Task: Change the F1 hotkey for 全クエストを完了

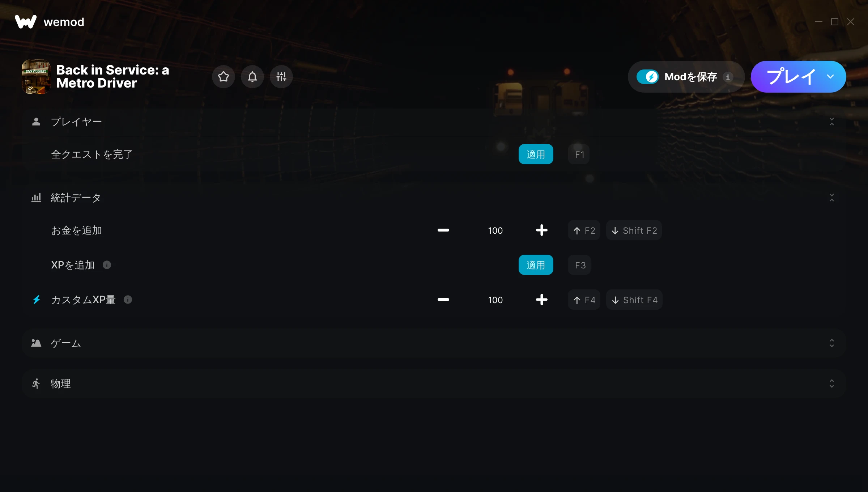Action: tap(579, 154)
